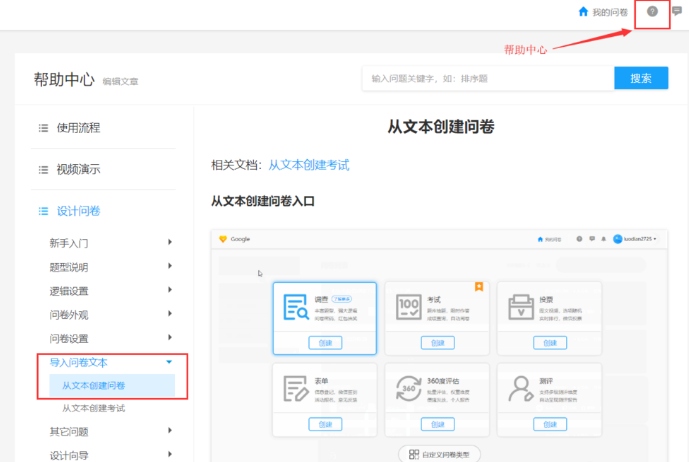The width and height of the screenshot is (689, 462).
Task: Open 问卷设置 menu item
Action: 69,338
